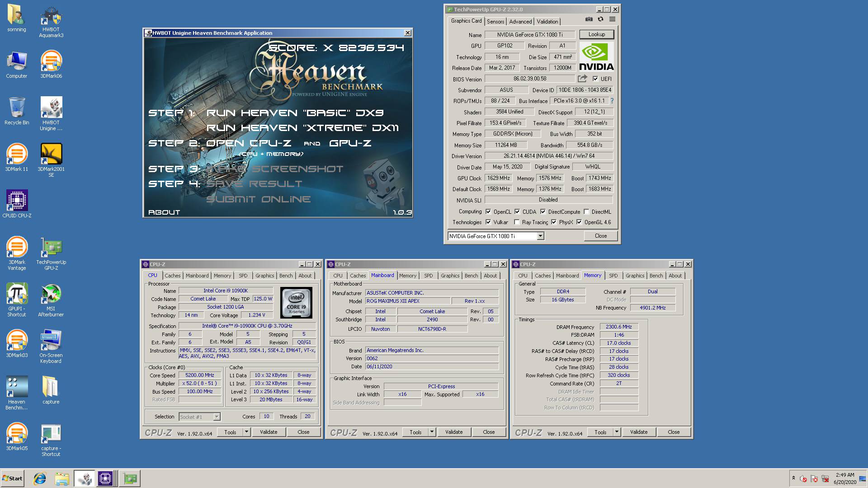Open capture - Shortcut icon

click(x=51, y=440)
